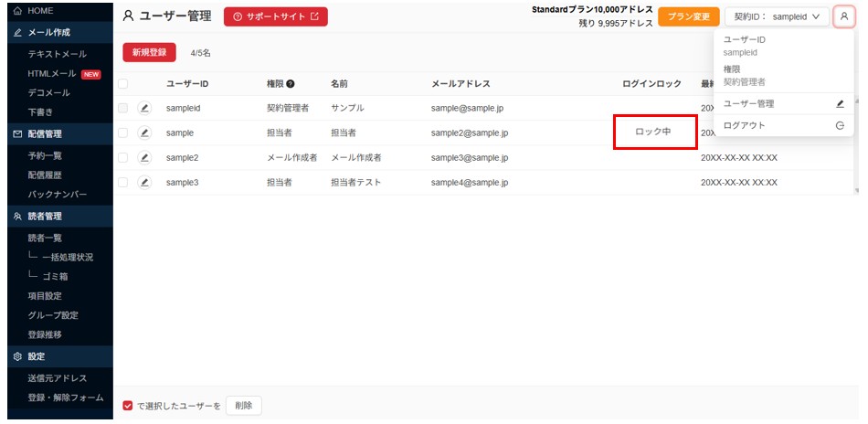This screenshot has height=424, width=868.
Task: Click the table's vertical scrollbar
Action: (x=855, y=137)
